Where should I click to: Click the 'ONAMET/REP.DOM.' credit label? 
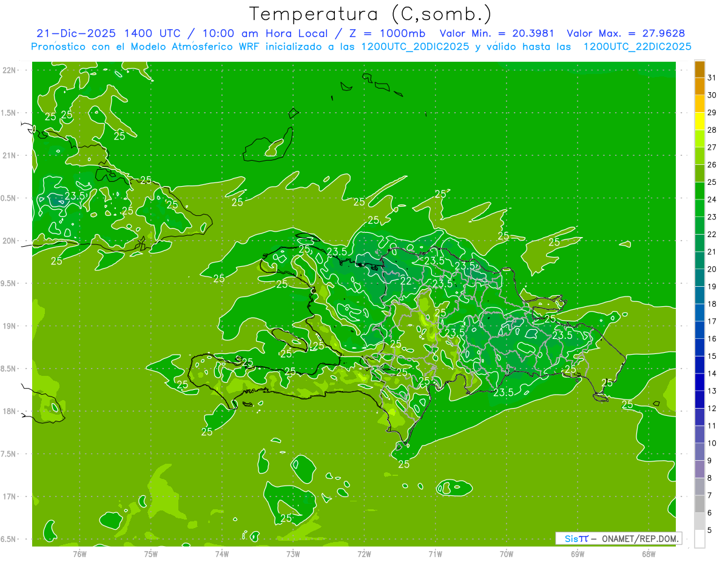click(x=640, y=538)
